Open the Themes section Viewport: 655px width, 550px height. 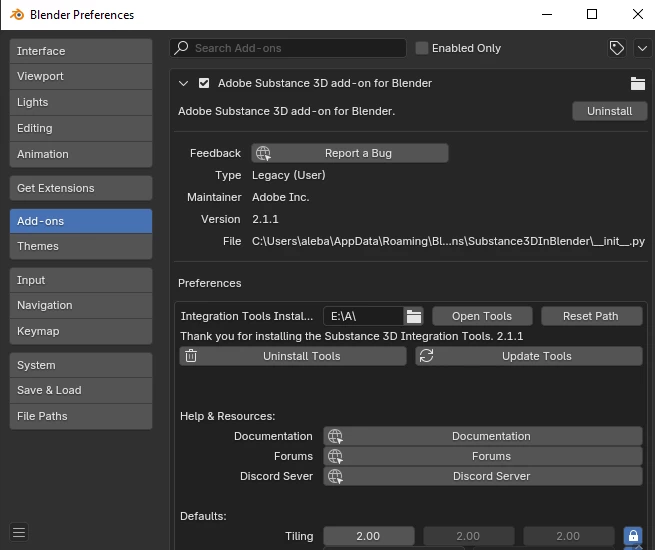click(81, 246)
